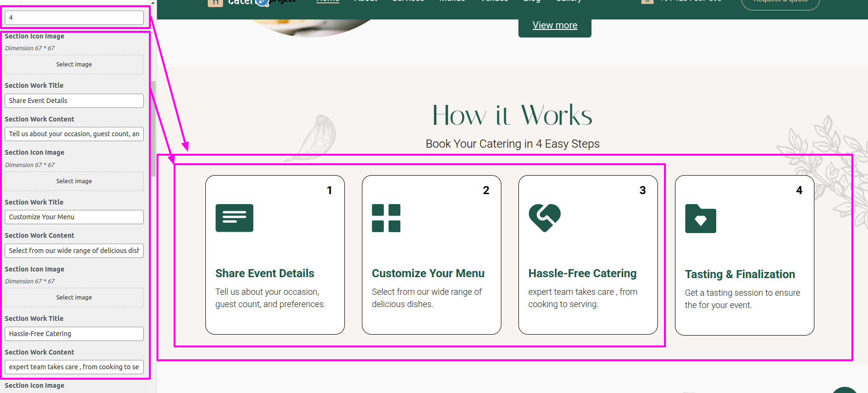Select image above the Hassle-Free Catering title field
The width and height of the screenshot is (868, 393).
click(x=74, y=298)
